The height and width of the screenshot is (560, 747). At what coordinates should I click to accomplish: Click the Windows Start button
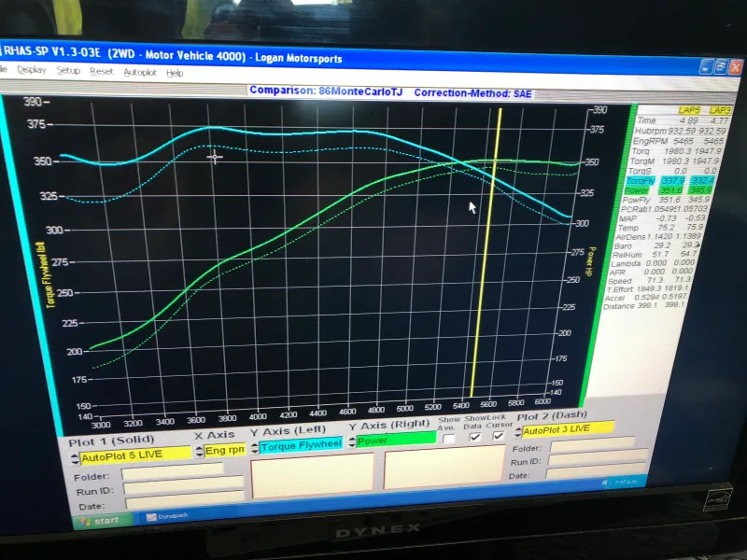pos(98,520)
